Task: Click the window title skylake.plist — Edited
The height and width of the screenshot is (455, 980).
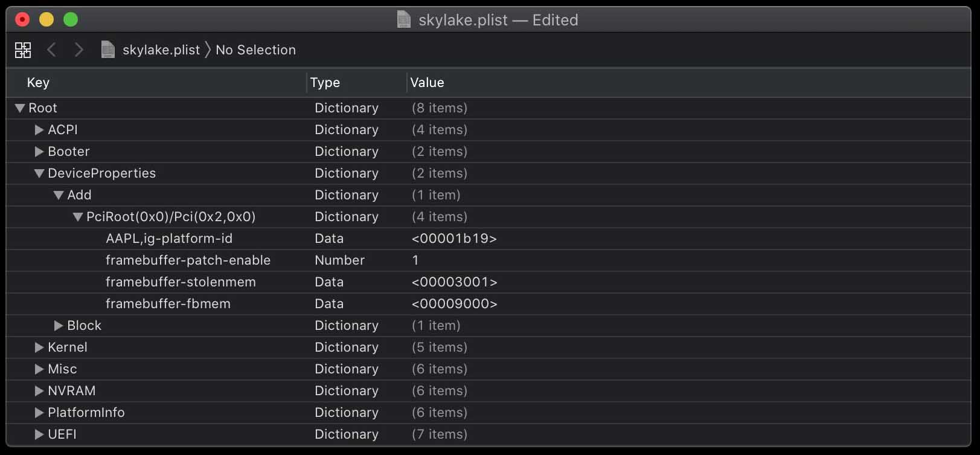Action: point(498,20)
